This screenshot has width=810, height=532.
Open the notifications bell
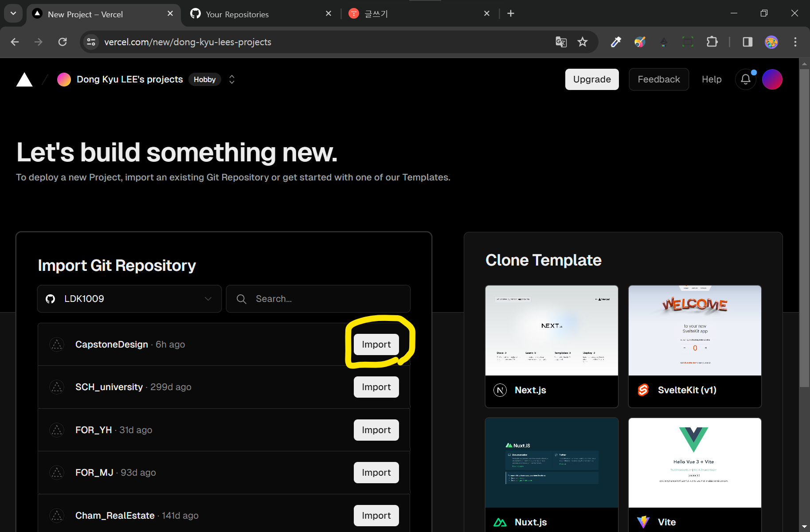[746, 79]
